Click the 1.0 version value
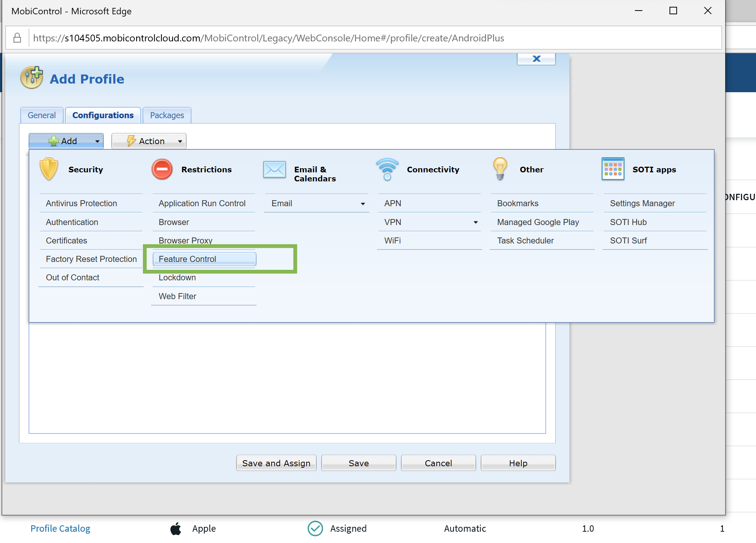 [588, 528]
